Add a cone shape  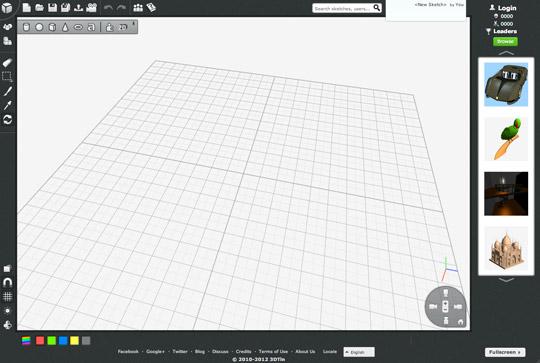(65, 27)
